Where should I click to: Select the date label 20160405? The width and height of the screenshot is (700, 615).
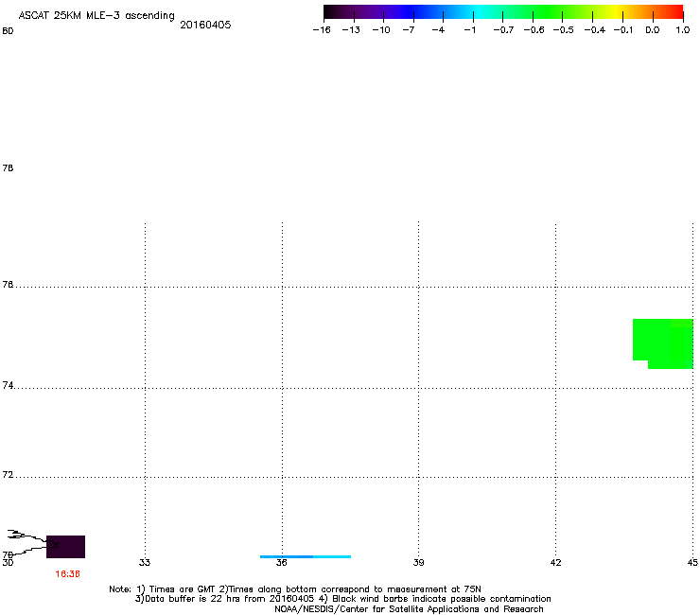pyautogui.click(x=205, y=25)
